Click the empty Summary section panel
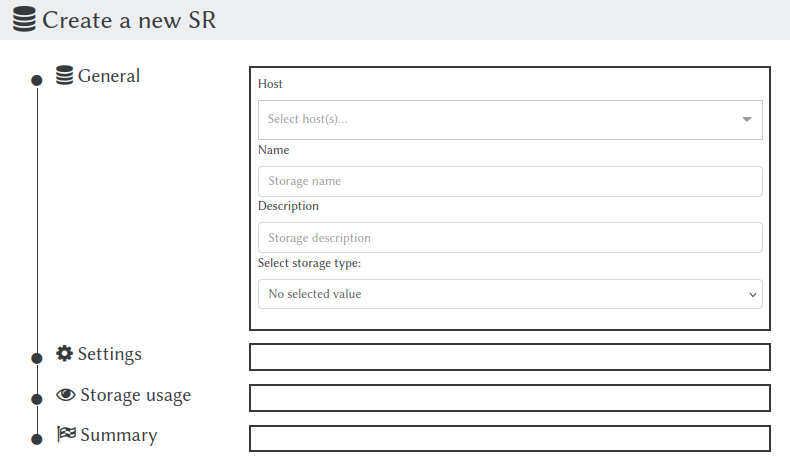Image resolution: width=790 pixels, height=462 pixels. click(x=510, y=438)
